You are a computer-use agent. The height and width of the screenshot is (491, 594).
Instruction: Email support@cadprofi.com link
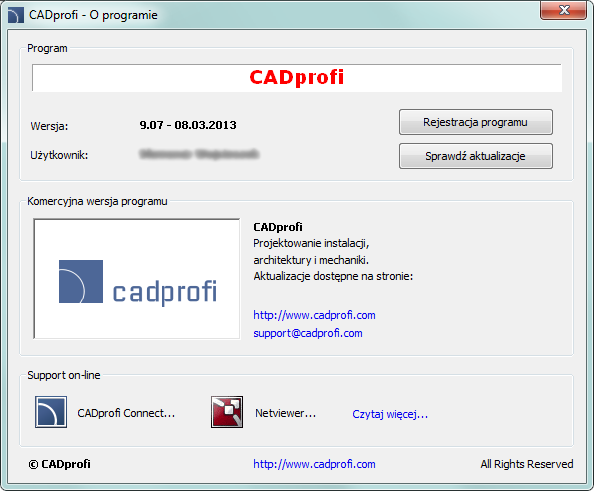click(308, 333)
